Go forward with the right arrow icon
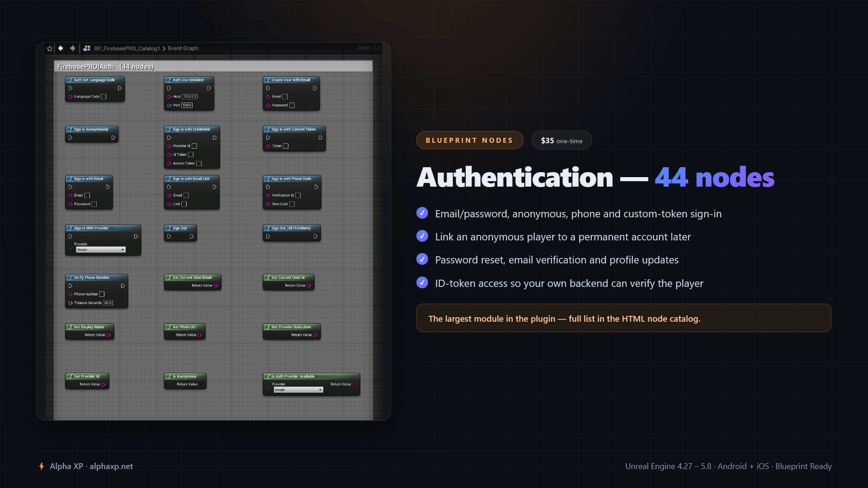The height and width of the screenshot is (488, 868). pyautogui.click(x=72, y=48)
